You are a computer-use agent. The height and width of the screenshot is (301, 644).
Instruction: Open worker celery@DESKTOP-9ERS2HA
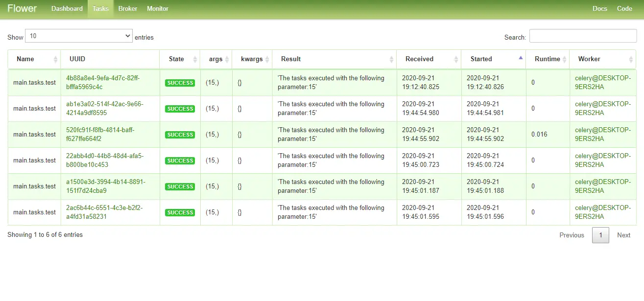click(x=602, y=83)
